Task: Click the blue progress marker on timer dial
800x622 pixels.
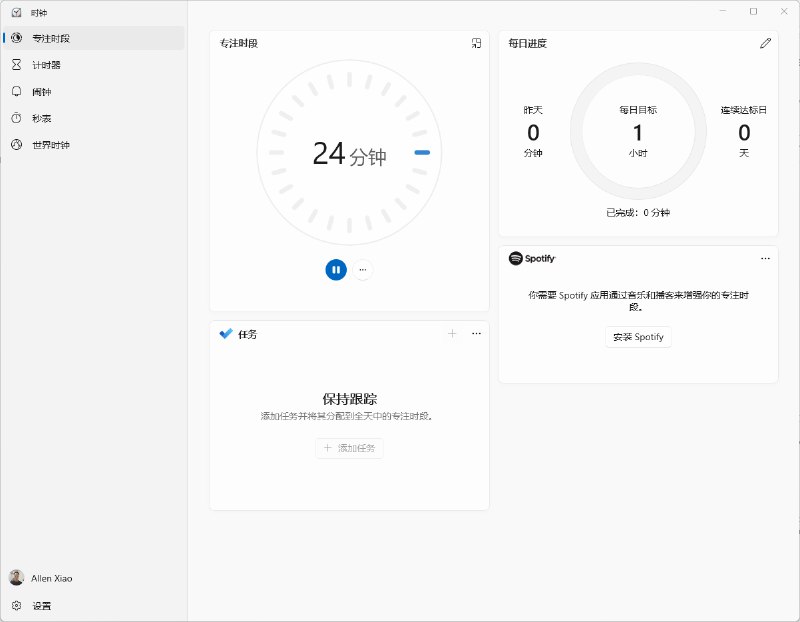Action: (422, 153)
